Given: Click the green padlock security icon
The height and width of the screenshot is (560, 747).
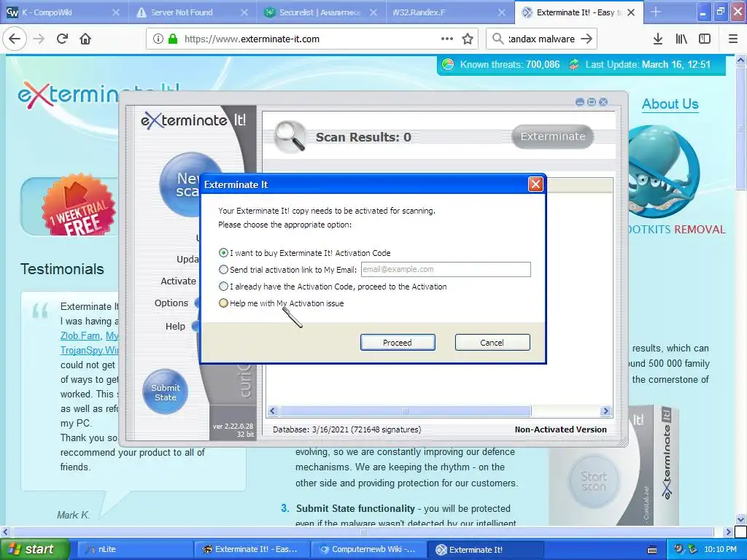Looking at the screenshot, I should [x=173, y=39].
